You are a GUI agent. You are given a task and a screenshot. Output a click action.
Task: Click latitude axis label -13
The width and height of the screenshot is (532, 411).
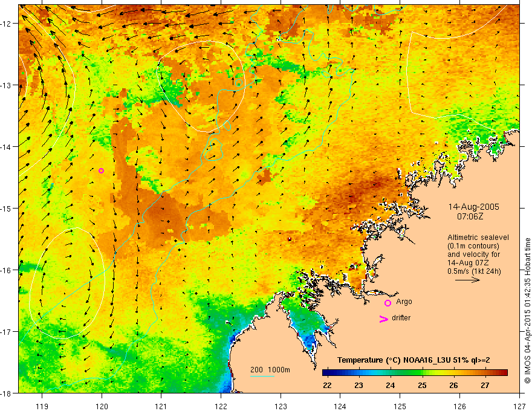coord(7,85)
